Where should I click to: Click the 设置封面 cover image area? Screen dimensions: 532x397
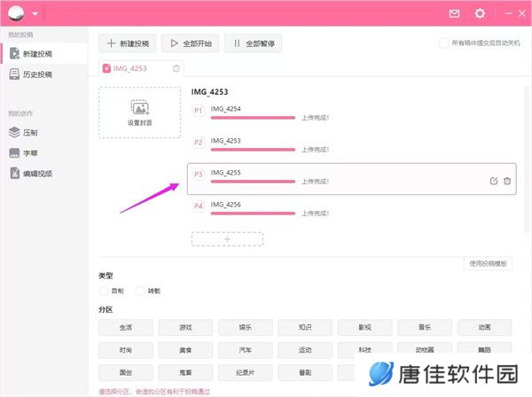[139, 113]
